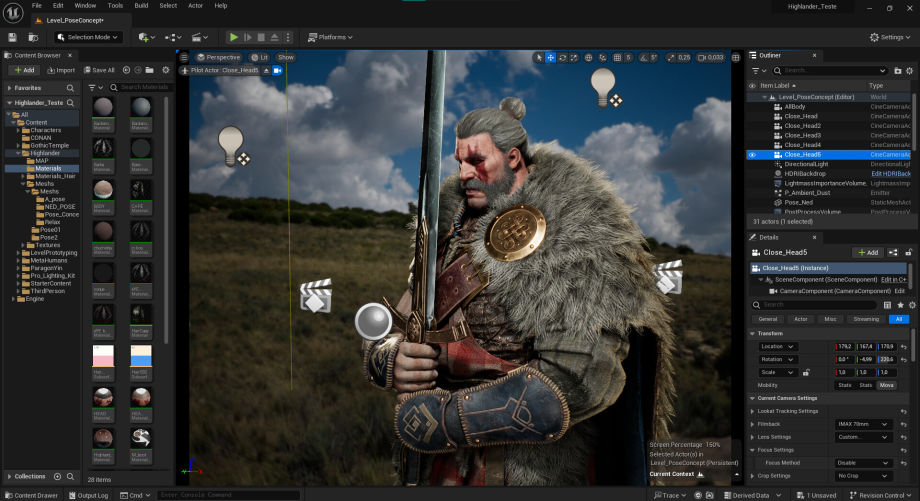Expand Lookat Tracking Settings section

pyautogui.click(x=753, y=411)
